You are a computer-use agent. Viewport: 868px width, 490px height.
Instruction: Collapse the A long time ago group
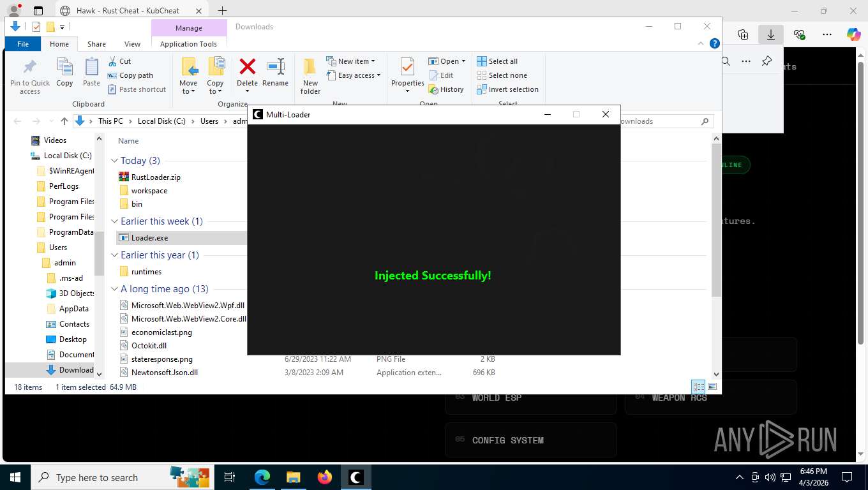pos(115,289)
